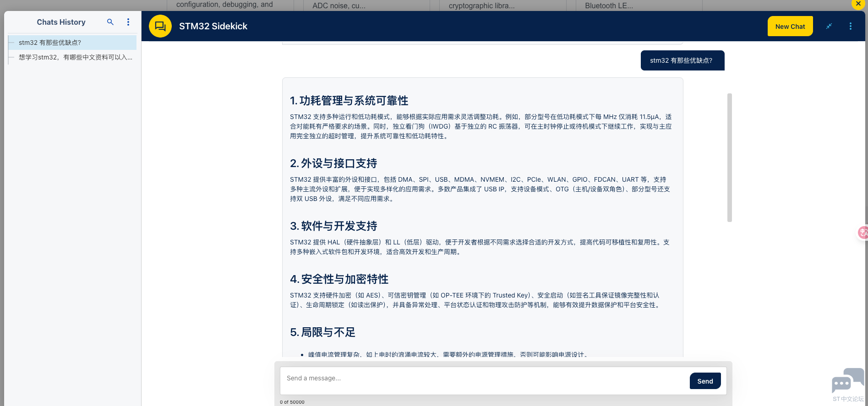This screenshot has width=868, height=406.
Task: Select background card 'configuration, debugging, and'
Action: [230, 5]
